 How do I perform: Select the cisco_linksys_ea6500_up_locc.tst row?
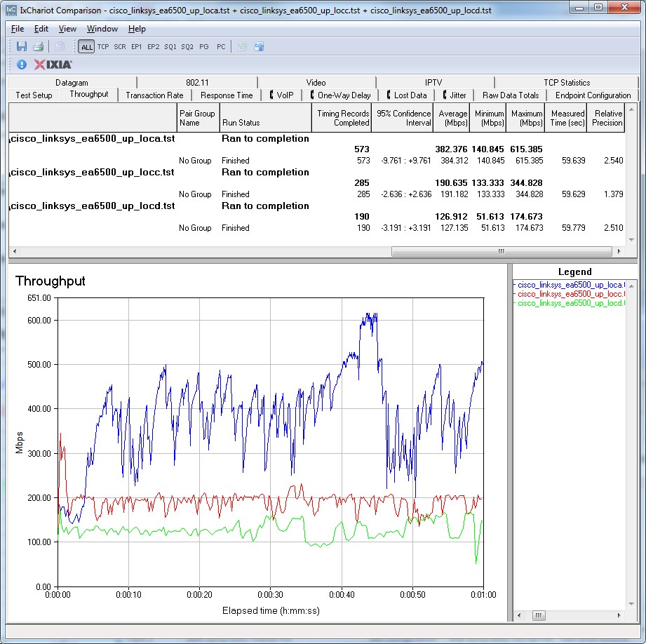coord(316,173)
